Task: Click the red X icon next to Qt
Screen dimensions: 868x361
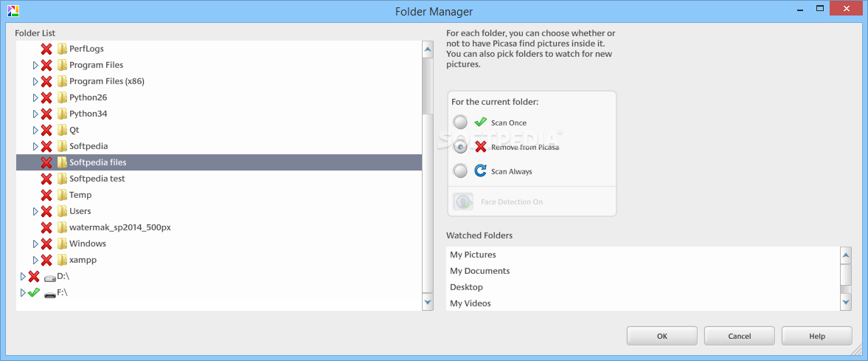Action: (46, 131)
